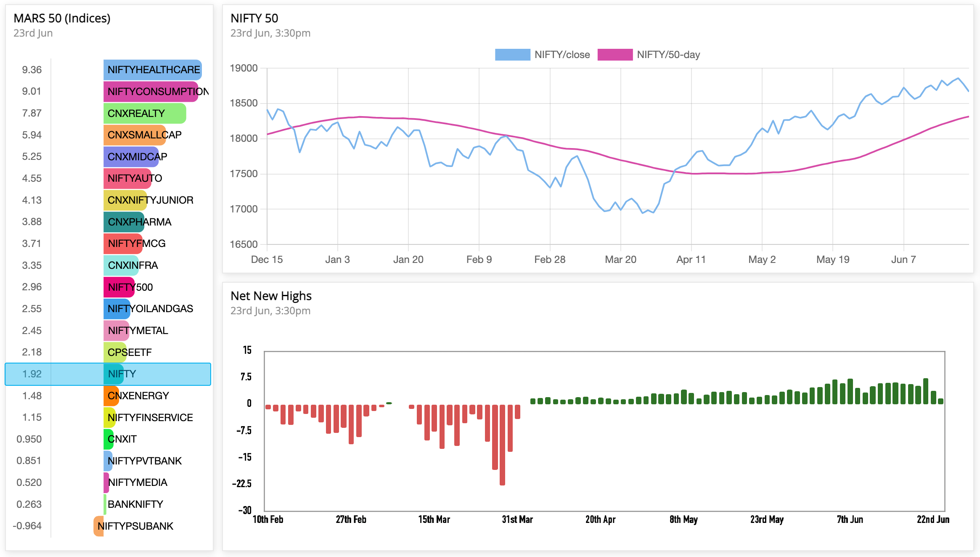Click the NIFTYFINSERVICE bar

pyautogui.click(x=109, y=418)
